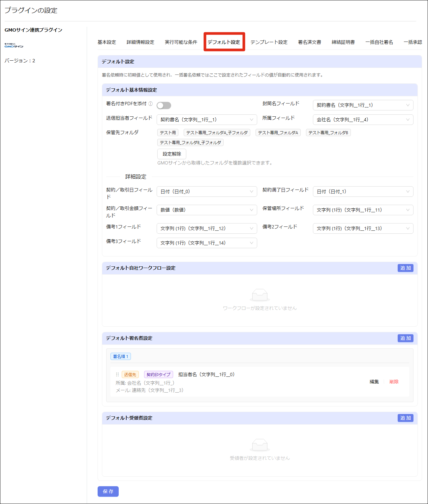This screenshot has height=504, width=428.
Task: Open the 契約／取引日フィールド dropdown
Action: [x=207, y=192]
